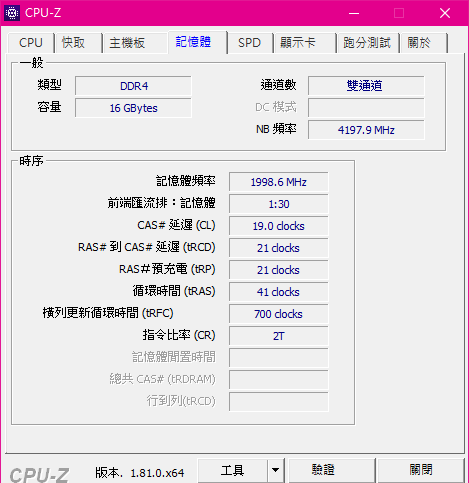Click the 指令比率 (CR) label
This screenshot has width=469, height=483.
pyautogui.click(x=179, y=335)
